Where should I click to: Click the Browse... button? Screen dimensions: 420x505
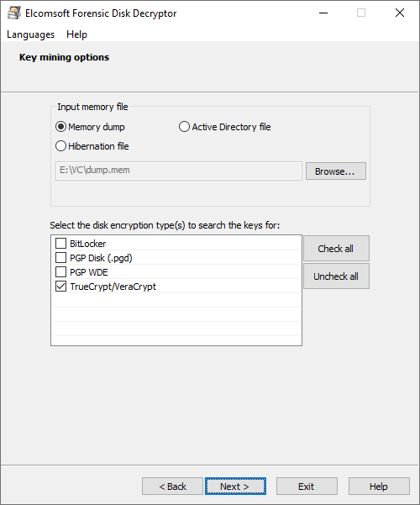pos(336,171)
